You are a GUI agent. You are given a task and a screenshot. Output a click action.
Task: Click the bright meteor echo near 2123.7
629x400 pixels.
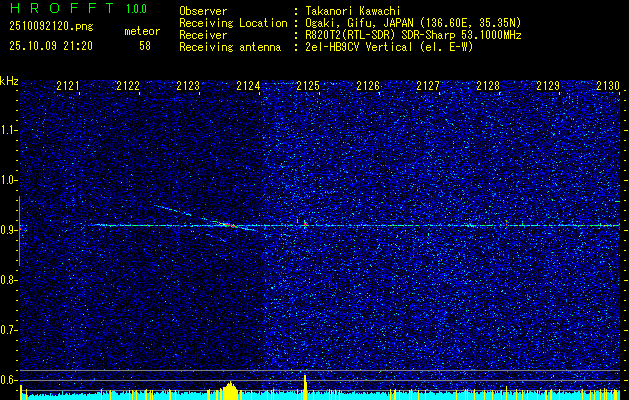pos(227,225)
